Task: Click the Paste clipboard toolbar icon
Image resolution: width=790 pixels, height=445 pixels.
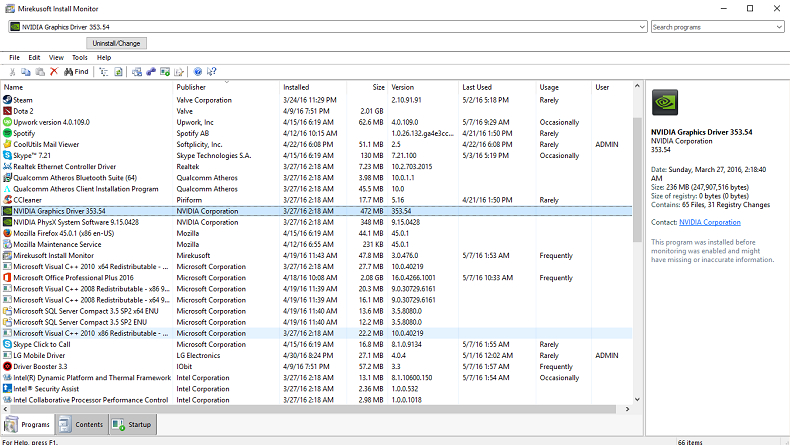Action: [40, 72]
